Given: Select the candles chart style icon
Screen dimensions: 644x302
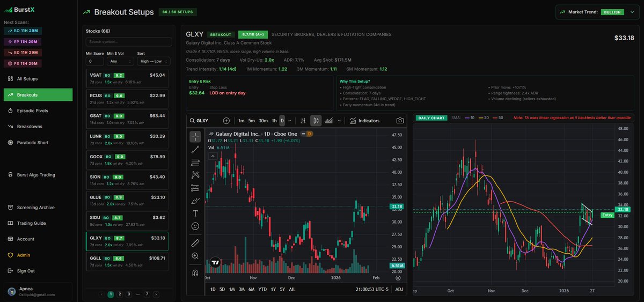Looking at the screenshot, I should click(316, 121).
